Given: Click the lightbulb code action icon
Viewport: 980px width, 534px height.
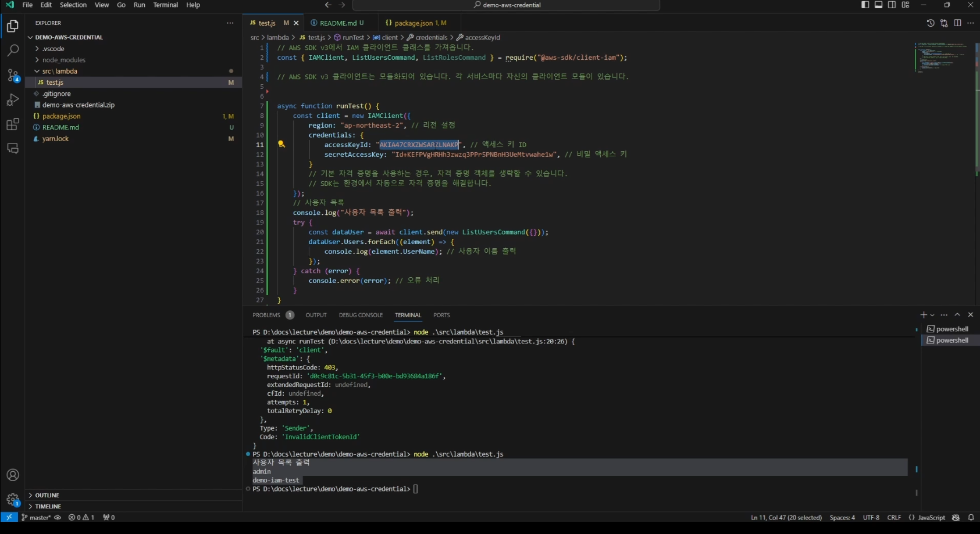Looking at the screenshot, I should 281,144.
